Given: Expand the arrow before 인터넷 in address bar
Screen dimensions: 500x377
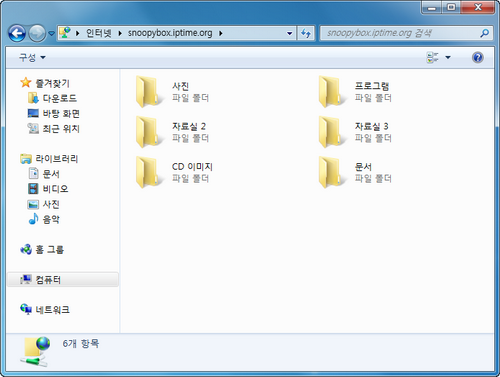Looking at the screenshot, I should point(77,33).
